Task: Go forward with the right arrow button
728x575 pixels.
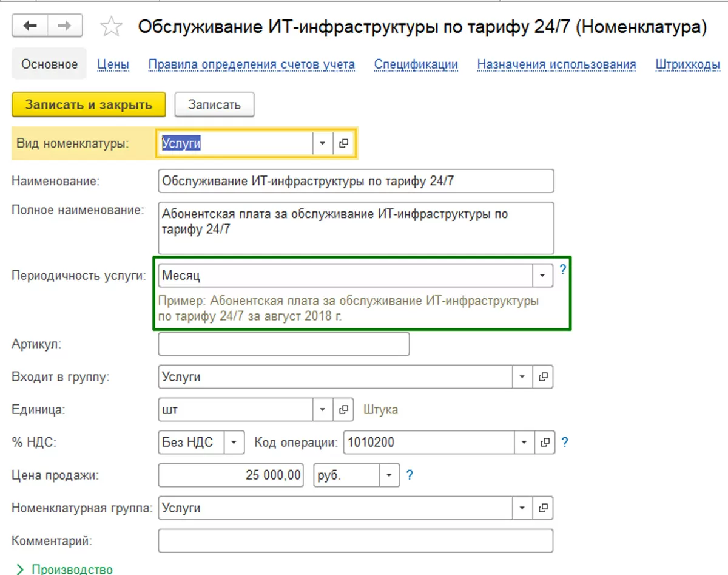Action: 65,26
